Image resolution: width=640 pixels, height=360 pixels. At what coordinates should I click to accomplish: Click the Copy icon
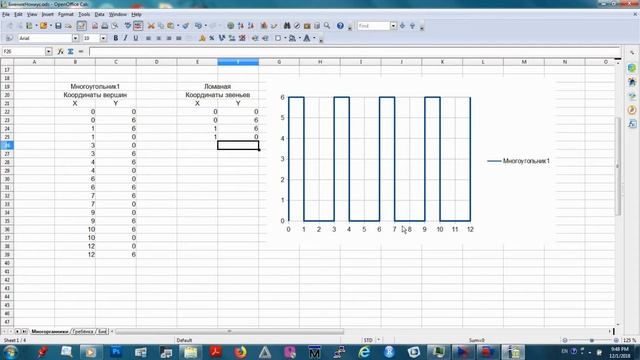tap(161, 26)
